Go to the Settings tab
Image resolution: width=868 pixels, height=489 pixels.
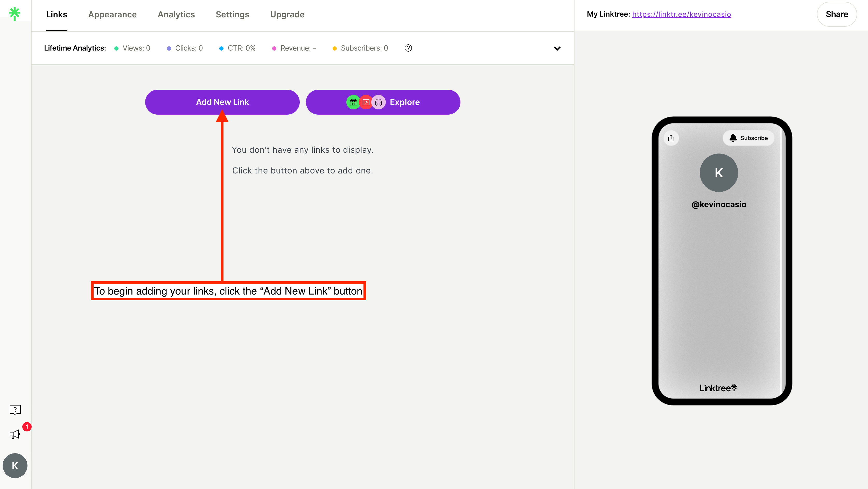[232, 15]
